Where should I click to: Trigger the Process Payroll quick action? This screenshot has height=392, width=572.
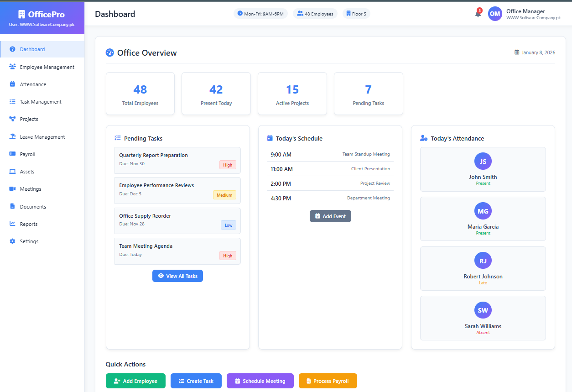(x=328, y=381)
